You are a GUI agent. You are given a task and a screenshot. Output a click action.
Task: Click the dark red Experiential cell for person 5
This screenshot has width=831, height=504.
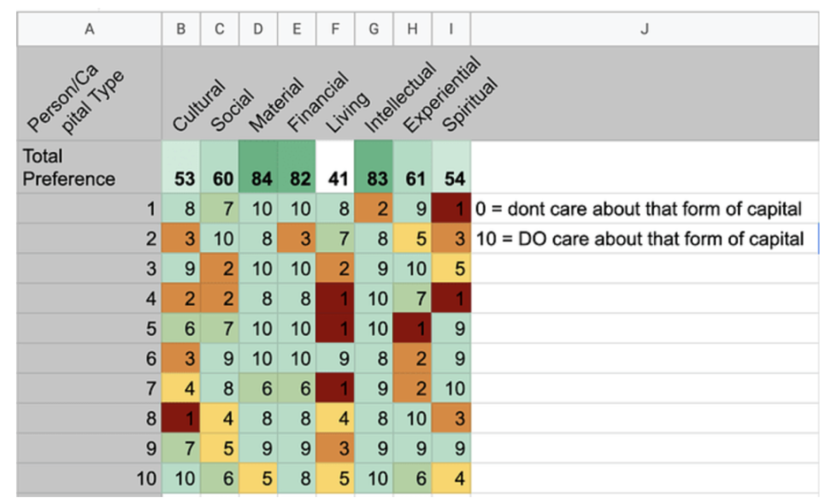tap(412, 328)
